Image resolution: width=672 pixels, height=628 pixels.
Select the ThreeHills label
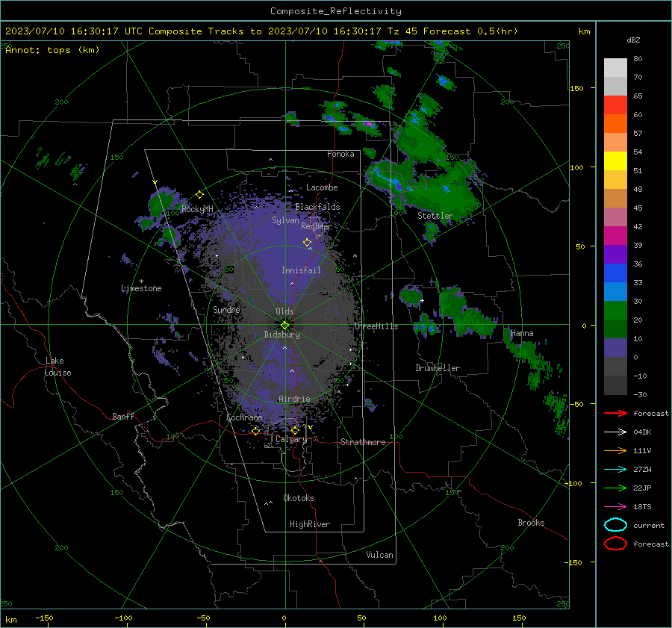click(x=376, y=326)
